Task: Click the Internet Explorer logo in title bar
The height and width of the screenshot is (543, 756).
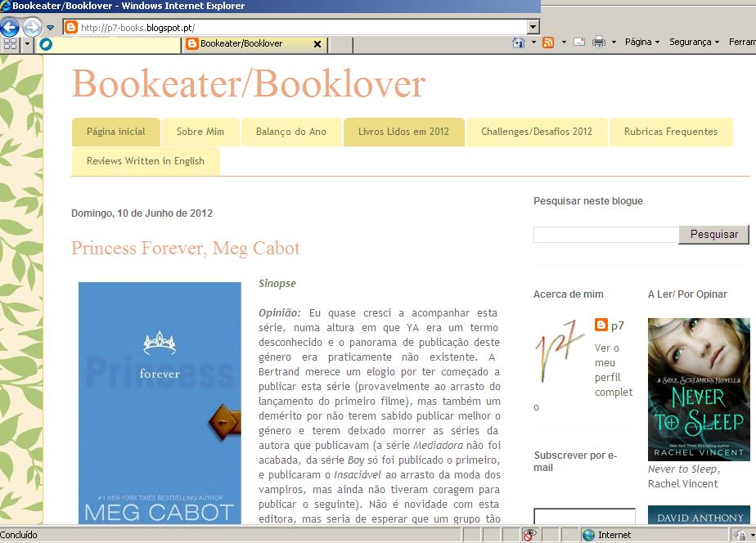Action: (x=5, y=6)
